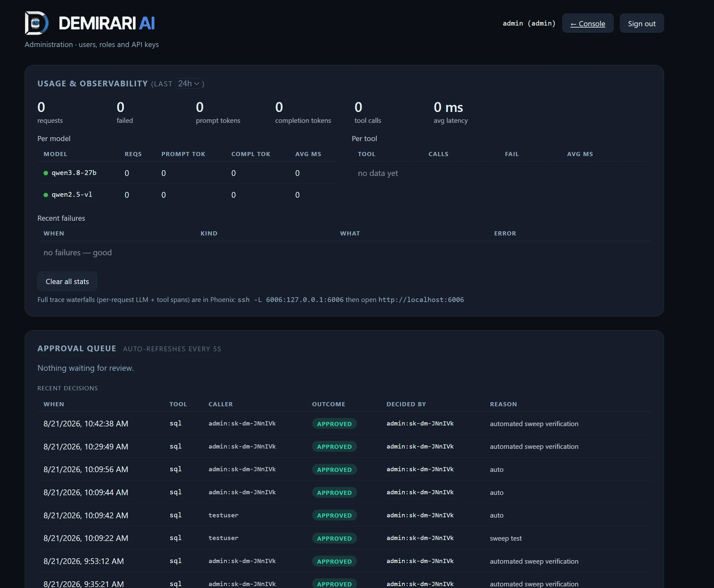Click the 'no failures — good' text
Image resolution: width=714 pixels, height=588 pixels.
[77, 252]
